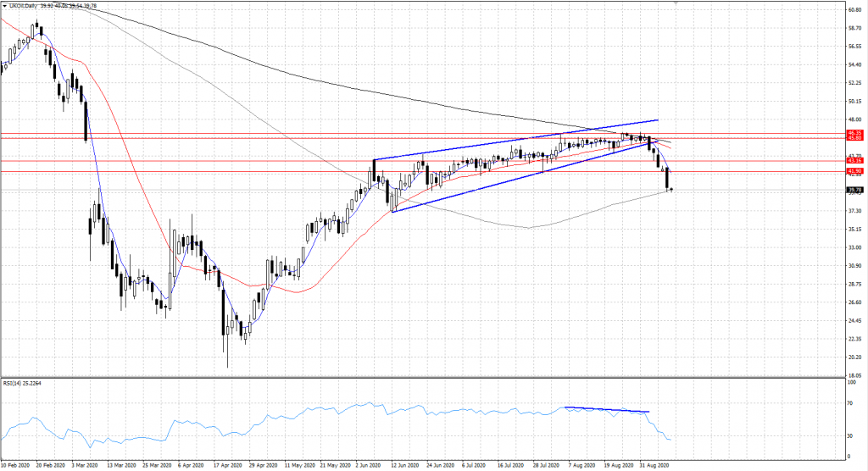Click the last candlestick at chart's right edge
The height and width of the screenshot is (471, 868).
(670, 189)
